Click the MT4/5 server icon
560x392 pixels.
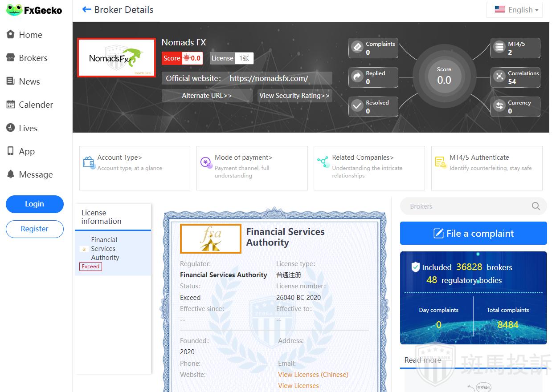pyautogui.click(x=499, y=47)
